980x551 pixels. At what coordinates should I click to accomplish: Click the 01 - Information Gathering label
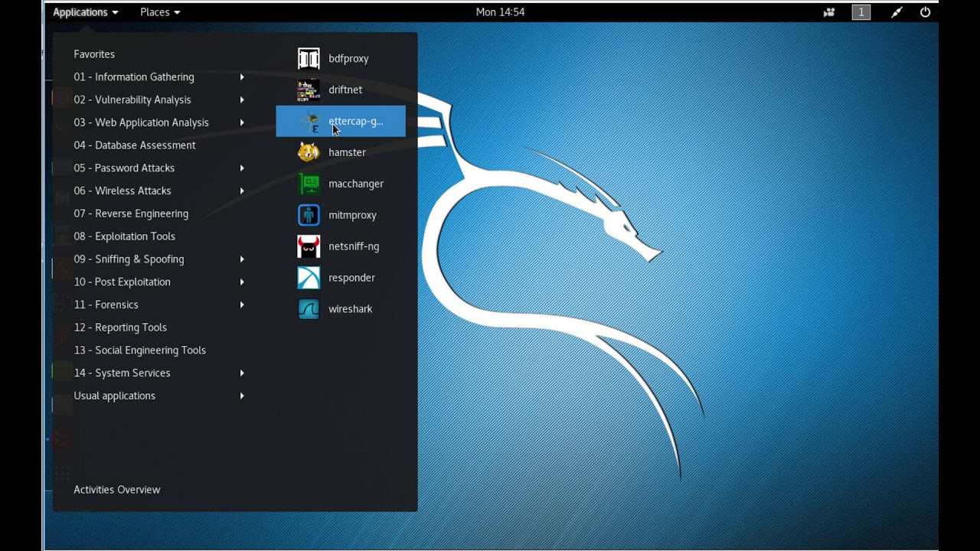pos(134,77)
